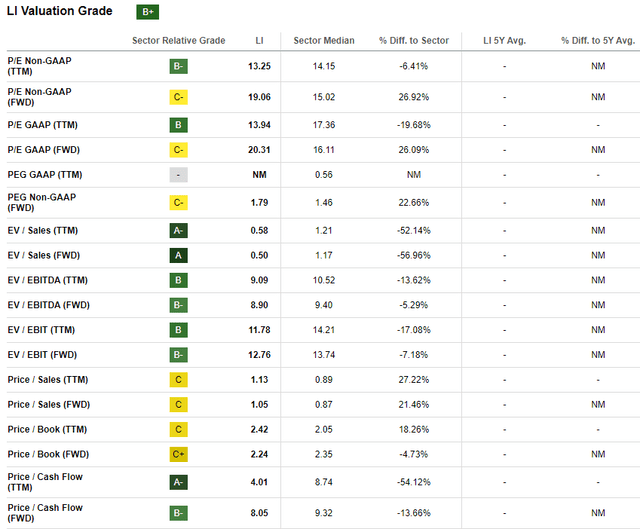Click the Sector Median column header
This screenshot has height=529, width=640.
click(x=324, y=40)
